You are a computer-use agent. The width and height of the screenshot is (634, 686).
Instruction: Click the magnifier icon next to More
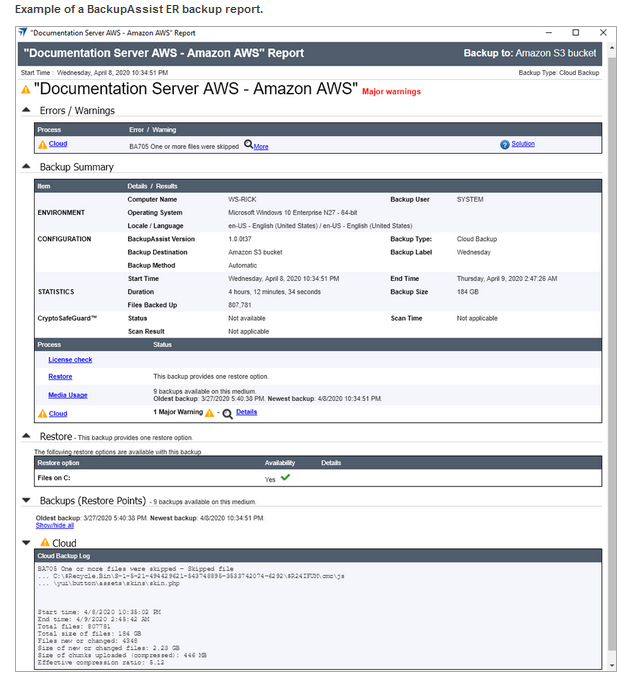click(248, 145)
